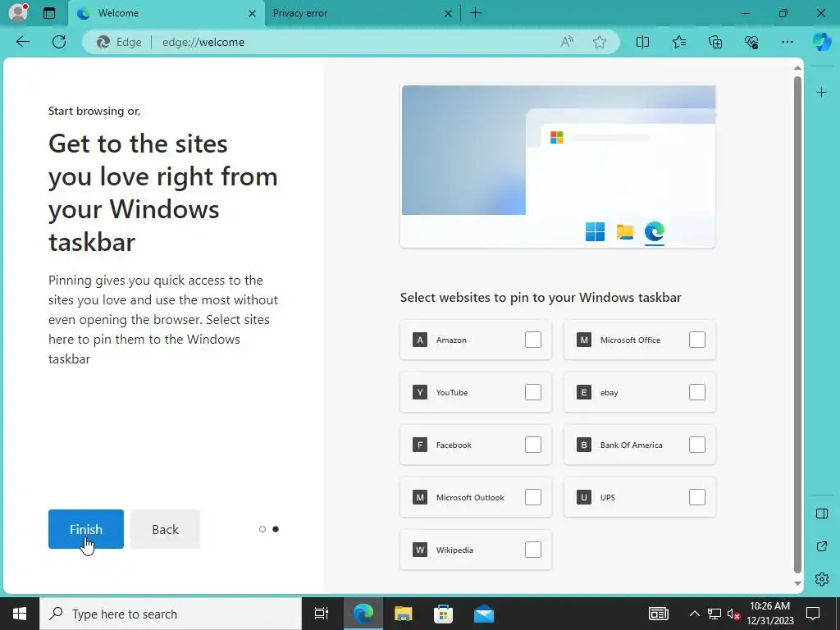Check the UPS pin checkbox
840x630 pixels.
(697, 497)
